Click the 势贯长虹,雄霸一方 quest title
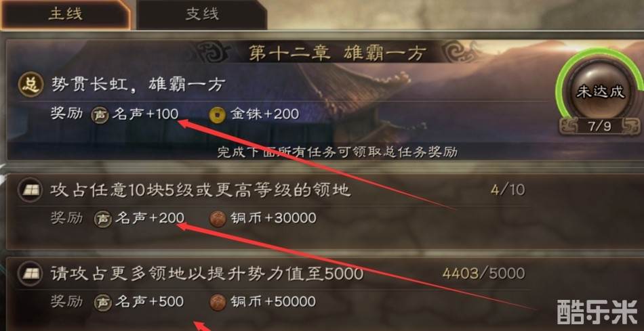 (138, 85)
